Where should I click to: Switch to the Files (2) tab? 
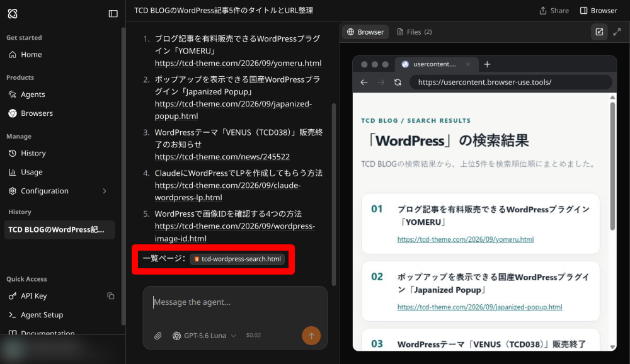[415, 31]
